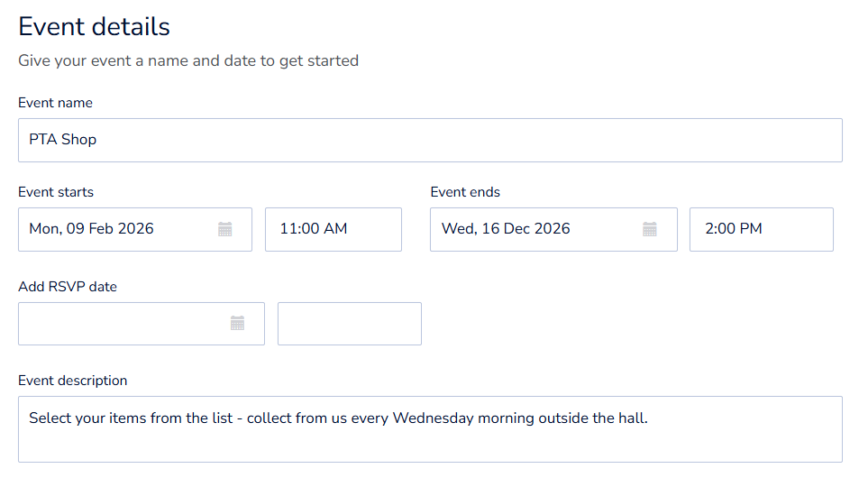Click the 'Event ends' label
This screenshot has height=487, width=868.
[x=465, y=192]
